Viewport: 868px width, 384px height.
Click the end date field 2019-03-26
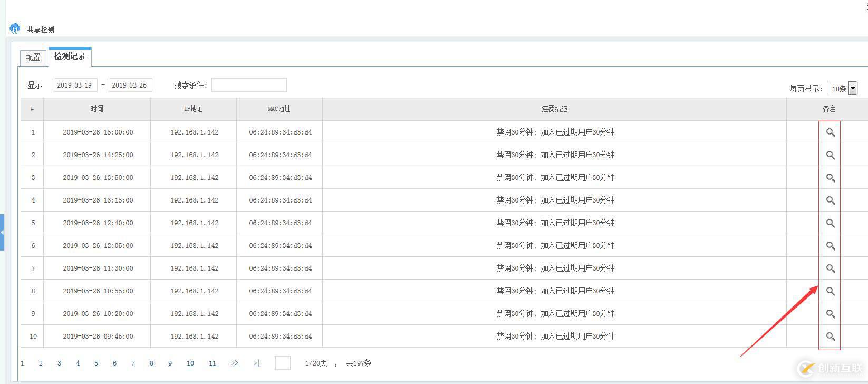pos(130,85)
